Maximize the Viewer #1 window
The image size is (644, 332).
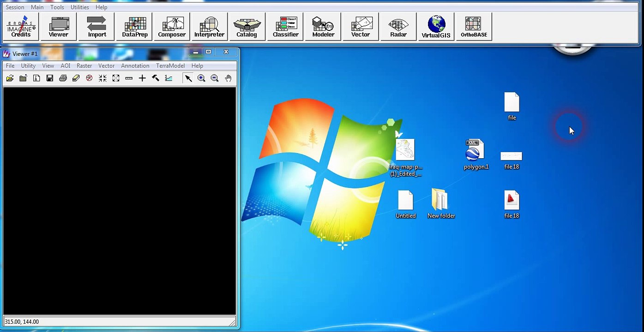click(209, 52)
